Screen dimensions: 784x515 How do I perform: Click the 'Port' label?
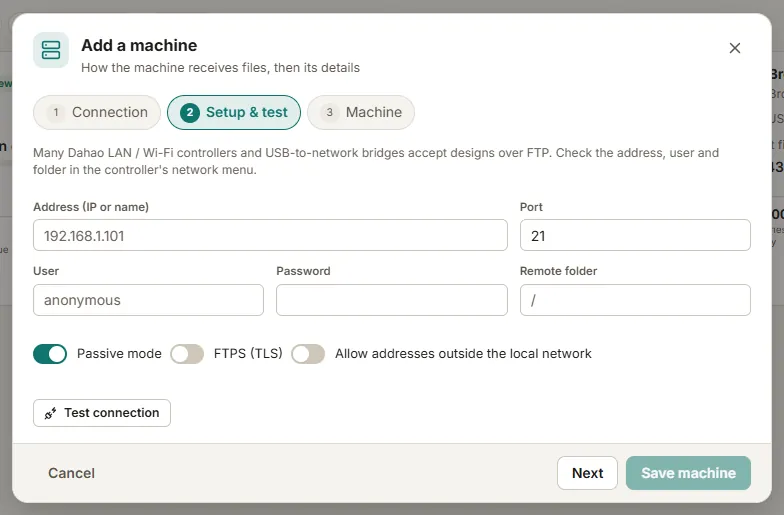[x=531, y=207]
